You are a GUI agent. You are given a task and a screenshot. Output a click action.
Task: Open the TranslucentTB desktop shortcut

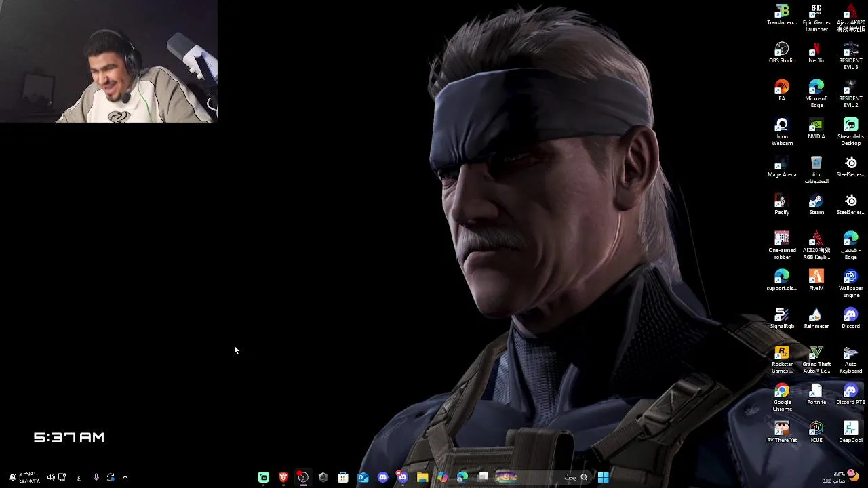[782, 15]
